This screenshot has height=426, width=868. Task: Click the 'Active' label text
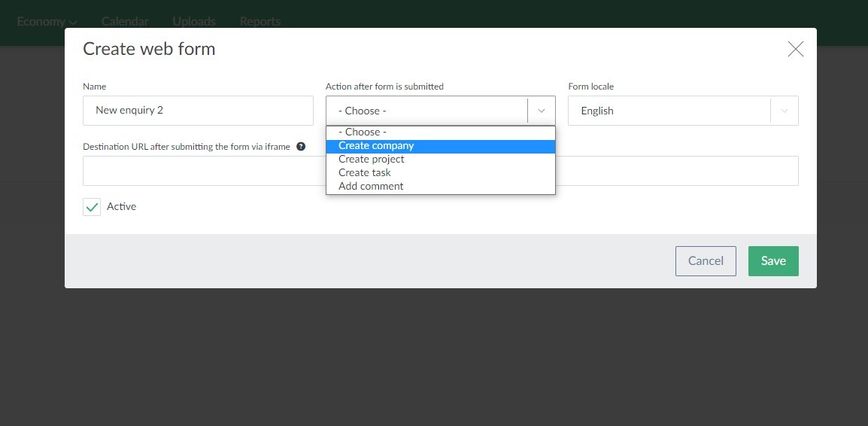pos(121,206)
